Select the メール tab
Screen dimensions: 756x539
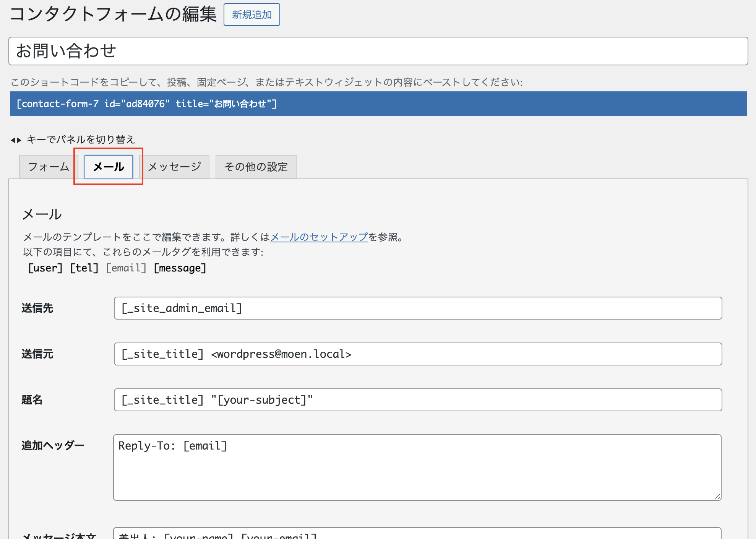[109, 167]
